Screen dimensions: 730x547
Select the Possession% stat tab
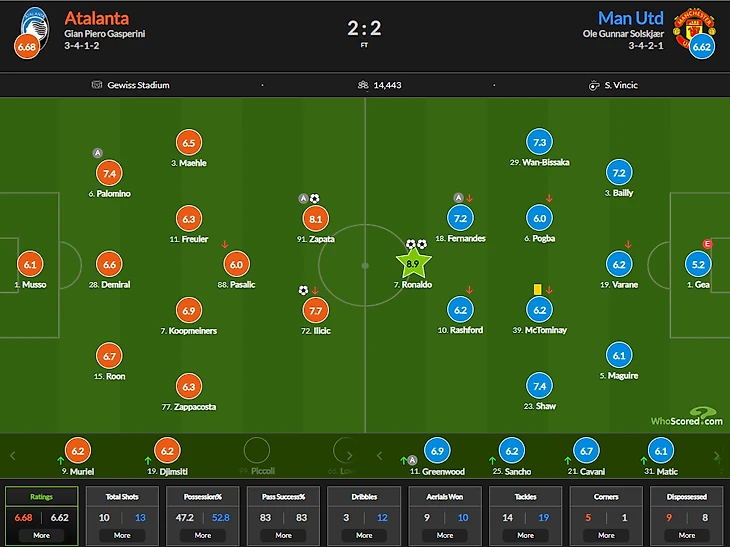203,496
